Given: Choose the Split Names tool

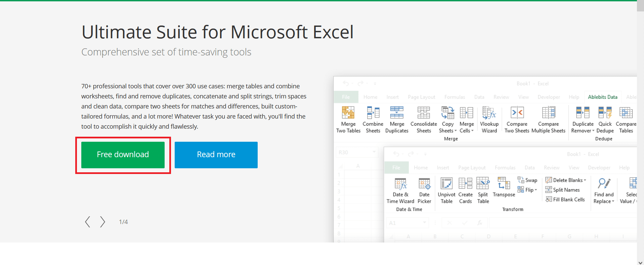Looking at the screenshot, I should [x=562, y=190].
